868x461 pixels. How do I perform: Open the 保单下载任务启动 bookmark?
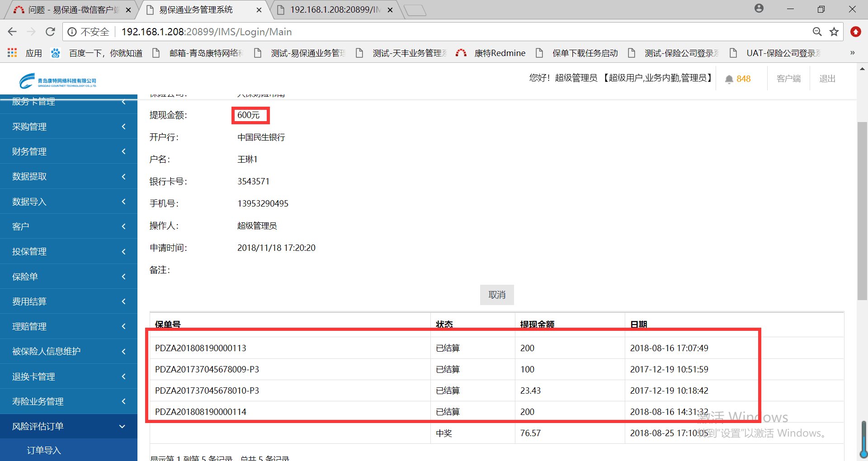tap(577, 53)
